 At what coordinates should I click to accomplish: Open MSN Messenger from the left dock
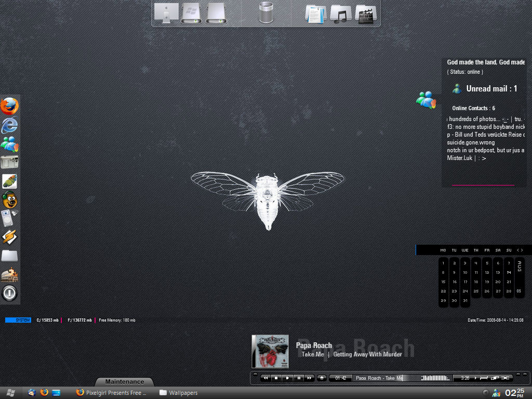(9, 144)
